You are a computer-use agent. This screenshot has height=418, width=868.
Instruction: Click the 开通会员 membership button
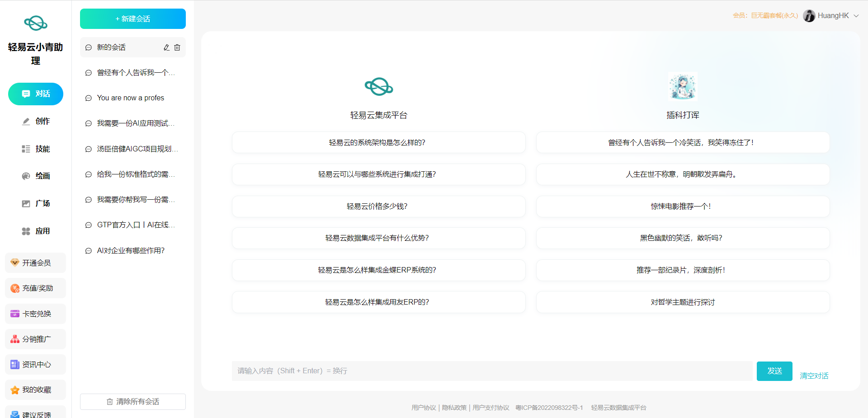click(36, 263)
